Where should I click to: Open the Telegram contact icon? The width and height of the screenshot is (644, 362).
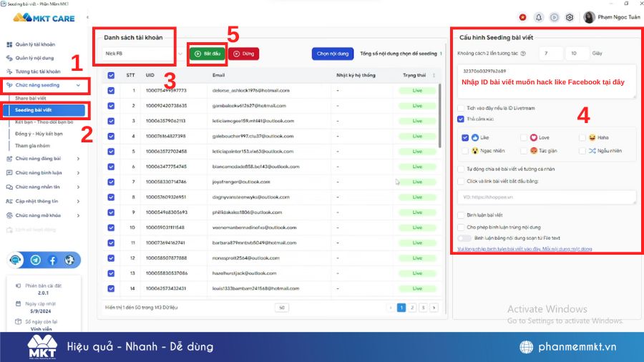click(x=36, y=260)
